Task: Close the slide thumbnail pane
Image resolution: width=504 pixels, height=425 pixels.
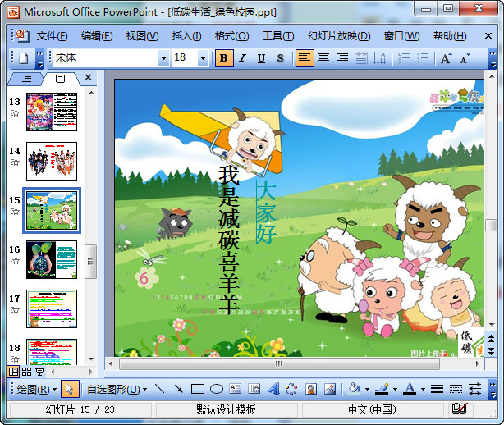Action: click(88, 77)
